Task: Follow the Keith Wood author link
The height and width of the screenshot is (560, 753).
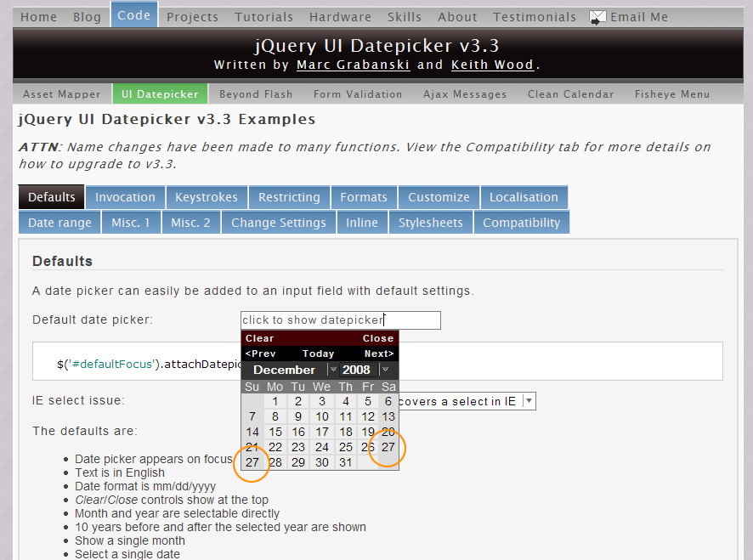Action: point(492,65)
